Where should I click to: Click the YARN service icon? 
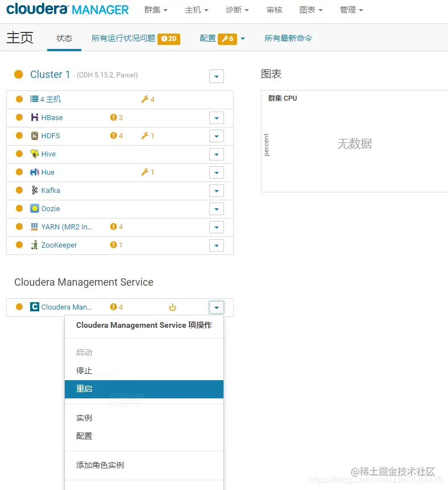tap(34, 227)
